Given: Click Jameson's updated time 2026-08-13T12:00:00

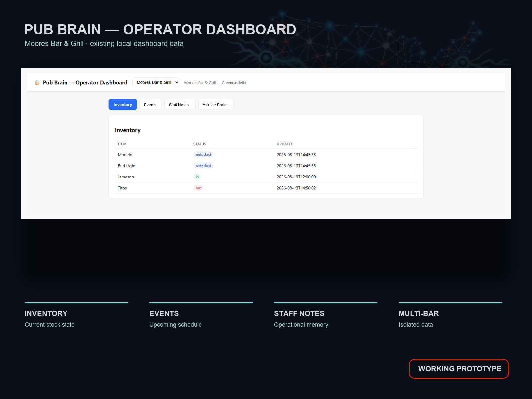Looking at the screenshot, I should pyautogui.click(x=296, y=177).
